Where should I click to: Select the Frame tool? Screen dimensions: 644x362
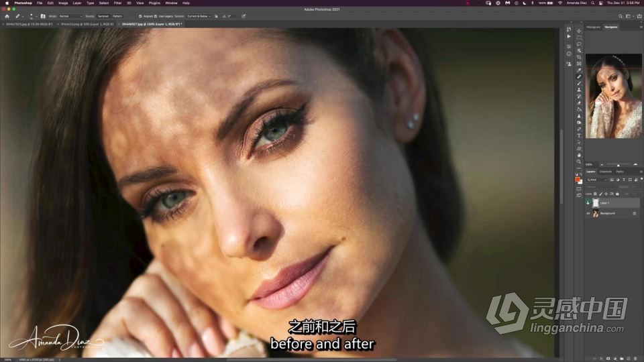pyautogui.click(x=579, y=64)
